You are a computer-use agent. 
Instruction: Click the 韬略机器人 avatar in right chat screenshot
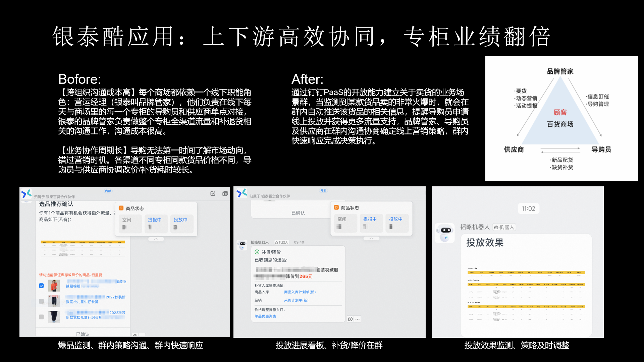point(445,233)
